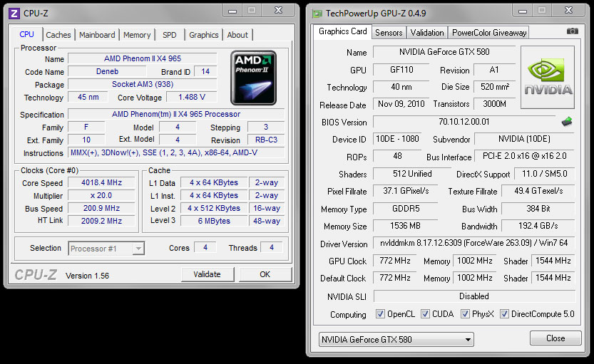Minimize the GPU-Z window
The width and height of the screenshot is (594, 364).
tap(523, 11)
